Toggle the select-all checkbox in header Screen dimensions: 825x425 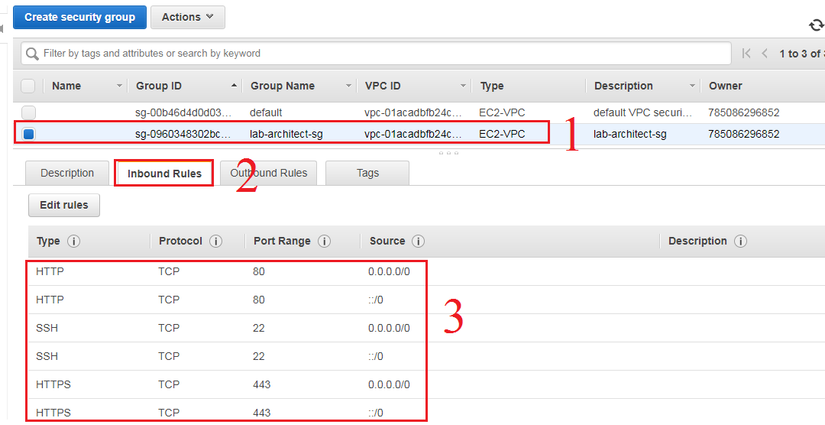(28, 86)
